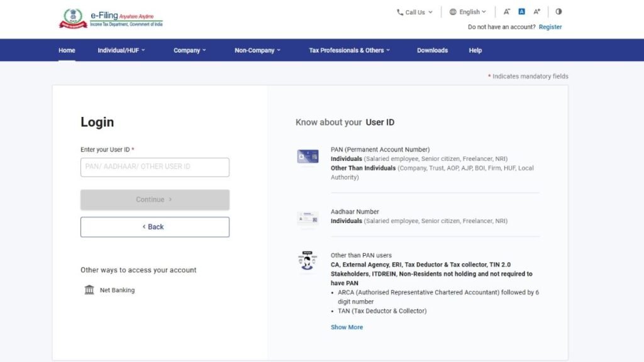Click the e-Filing Income Tax Department logo
The width and height of the screenshot is (644, 362).
coord(110,19)
